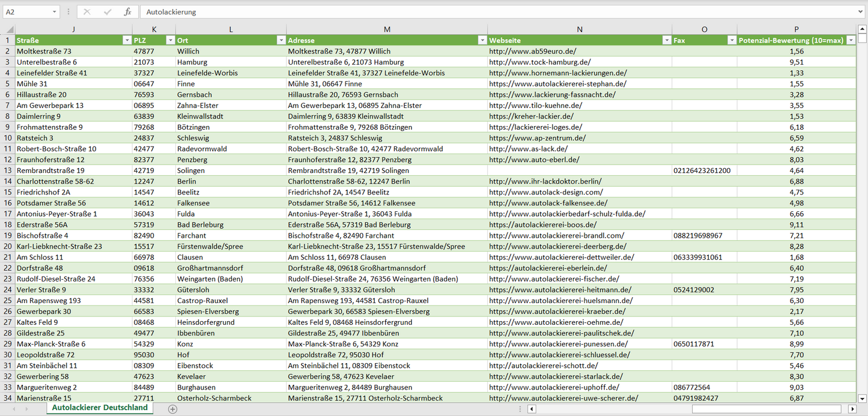The height and width of the screenshot is (416, 868).
Task: Select column M header
Action: tap(387, 29)
